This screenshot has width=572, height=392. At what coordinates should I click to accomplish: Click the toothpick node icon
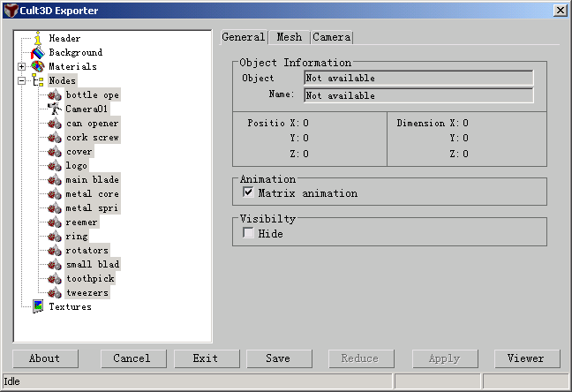tap(55, 279)
